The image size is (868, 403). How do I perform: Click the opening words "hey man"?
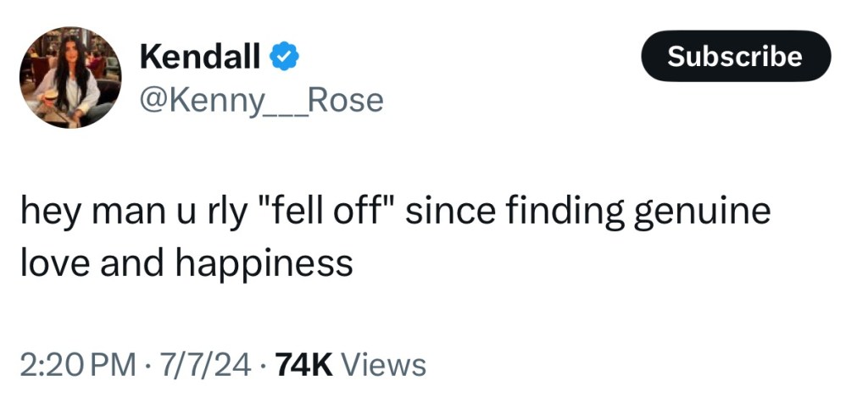(x=80, y=211)
